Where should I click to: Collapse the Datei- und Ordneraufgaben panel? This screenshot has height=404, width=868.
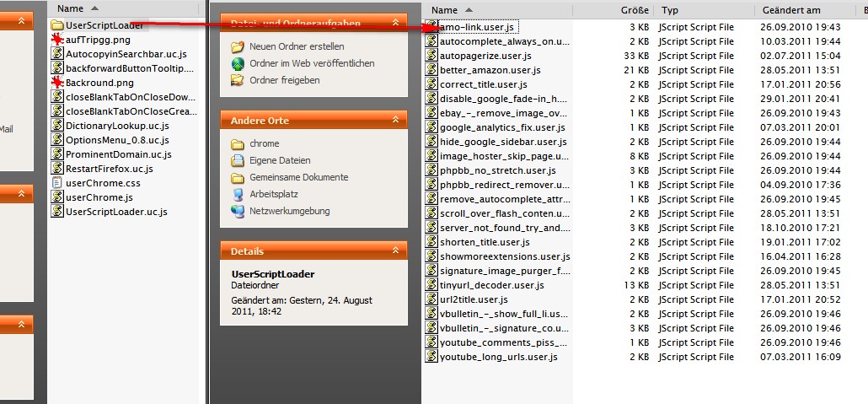point(396,23)
